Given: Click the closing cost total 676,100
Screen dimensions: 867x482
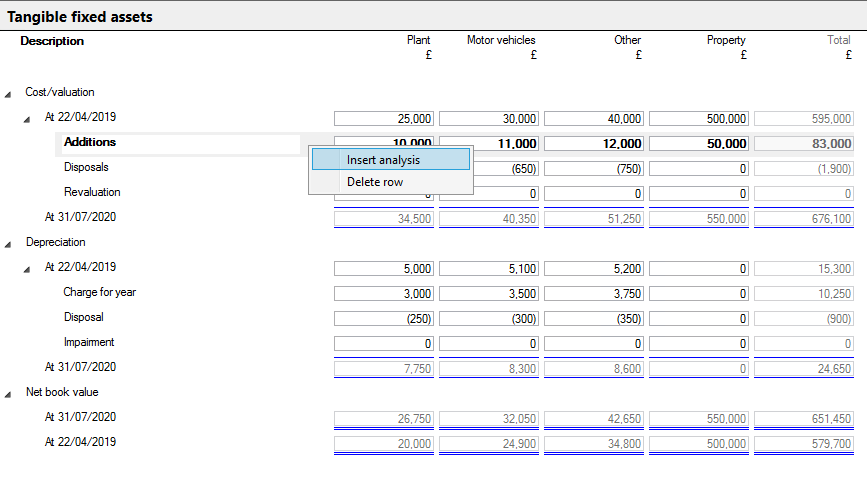Looking at the screenshot, I should pos(804,219).
